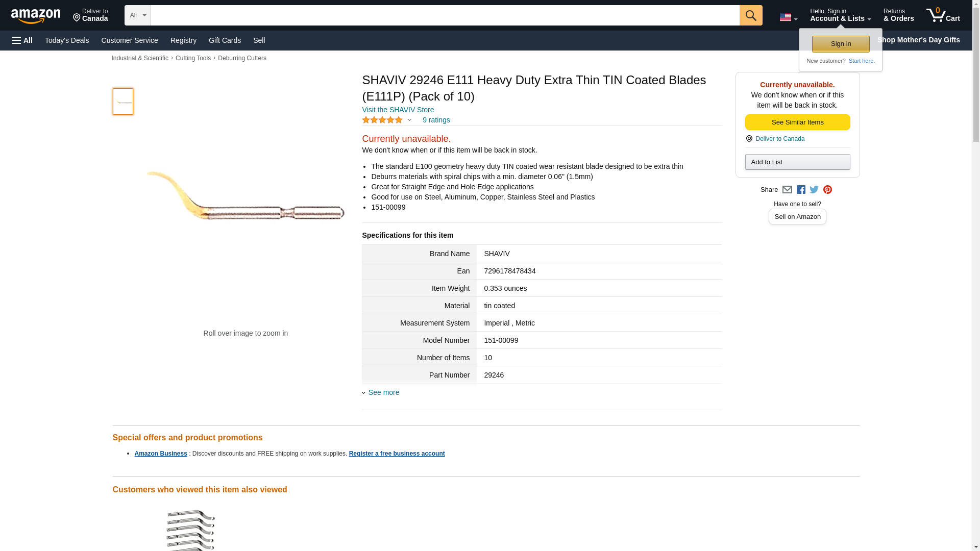This screenshot has height=551, width=980.
Task: Click into the Amazon search field
Action: click(444, 15)
